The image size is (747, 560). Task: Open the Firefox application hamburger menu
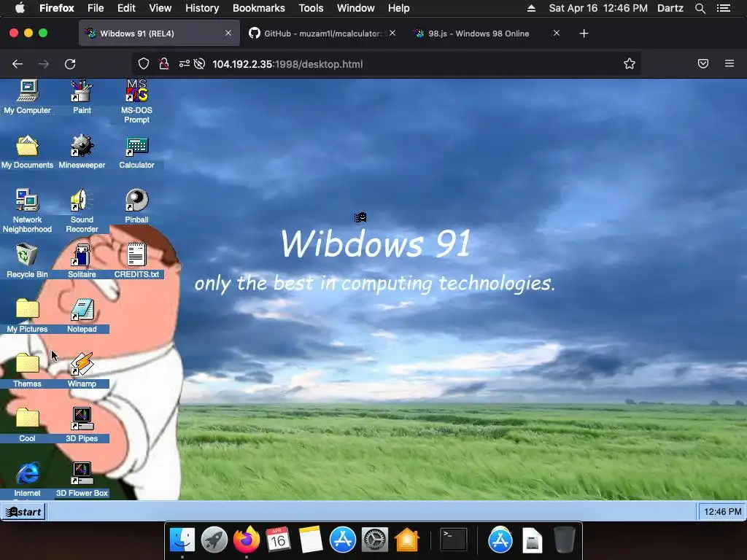729,64
